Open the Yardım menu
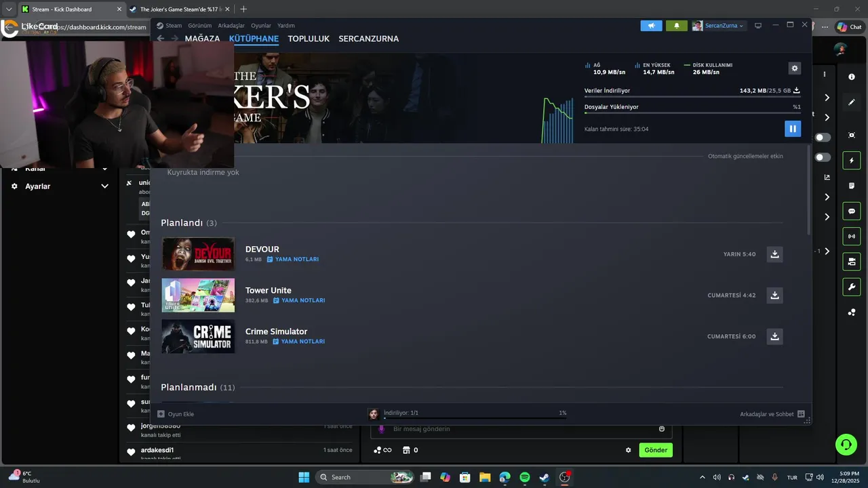Viewport: 868px width, 488px height. (x=286, y=26)
